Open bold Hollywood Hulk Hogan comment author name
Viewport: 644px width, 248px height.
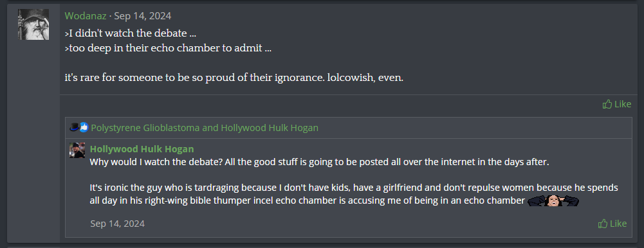coord(142,149)
